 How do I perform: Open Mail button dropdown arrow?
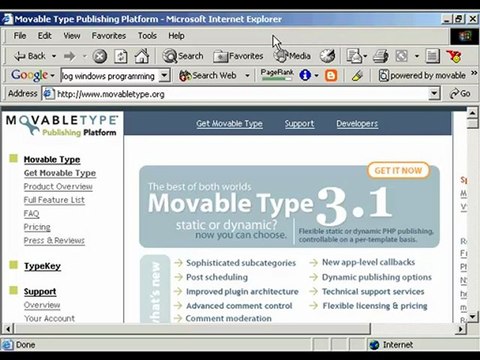pos(365,56)
